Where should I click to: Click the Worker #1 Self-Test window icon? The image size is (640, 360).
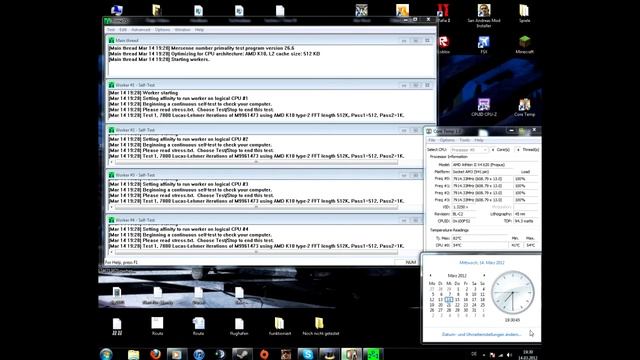(111, 85)
